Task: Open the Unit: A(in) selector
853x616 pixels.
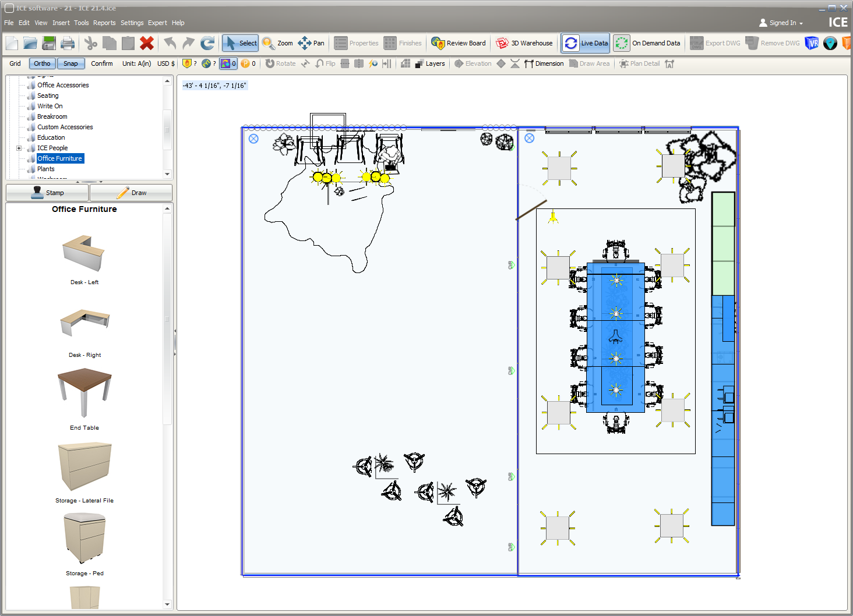Action: 136,63
